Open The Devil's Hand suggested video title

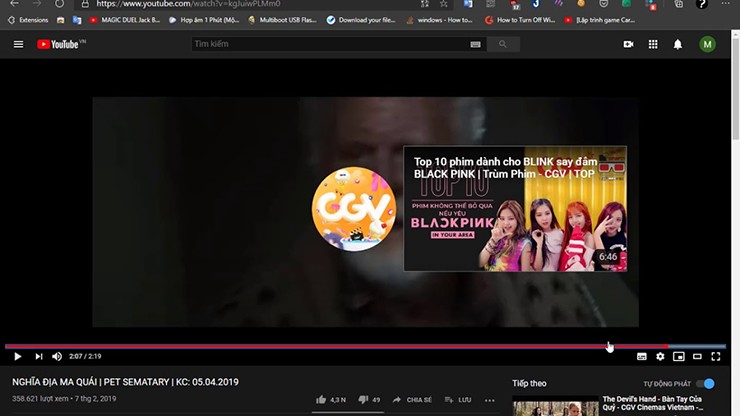coord(652,403)
